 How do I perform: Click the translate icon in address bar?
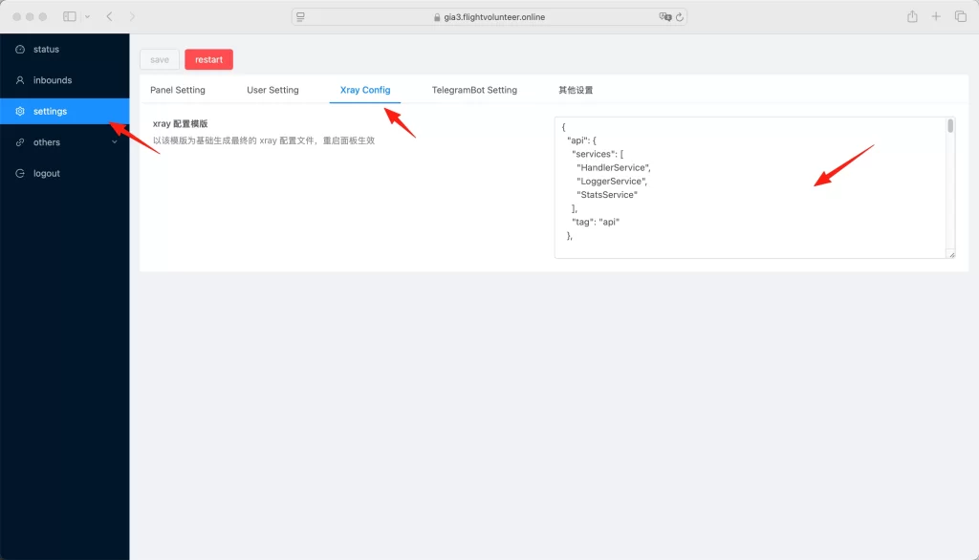pos(665,17)
